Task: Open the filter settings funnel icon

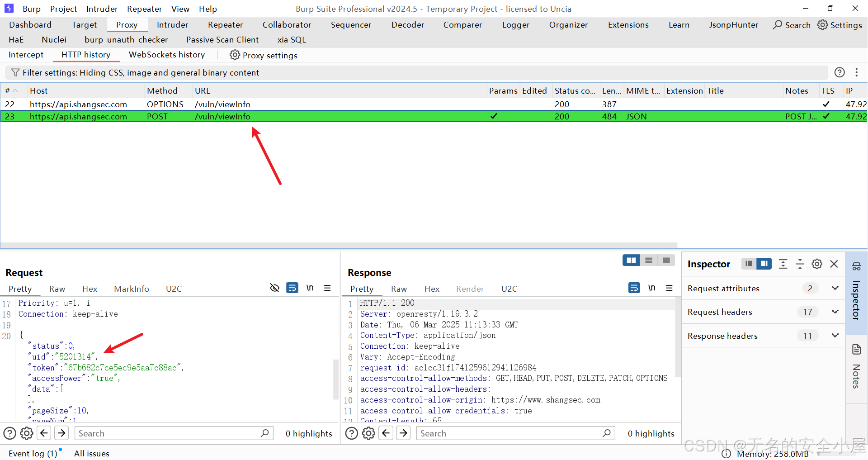Action: click(15, 73)
